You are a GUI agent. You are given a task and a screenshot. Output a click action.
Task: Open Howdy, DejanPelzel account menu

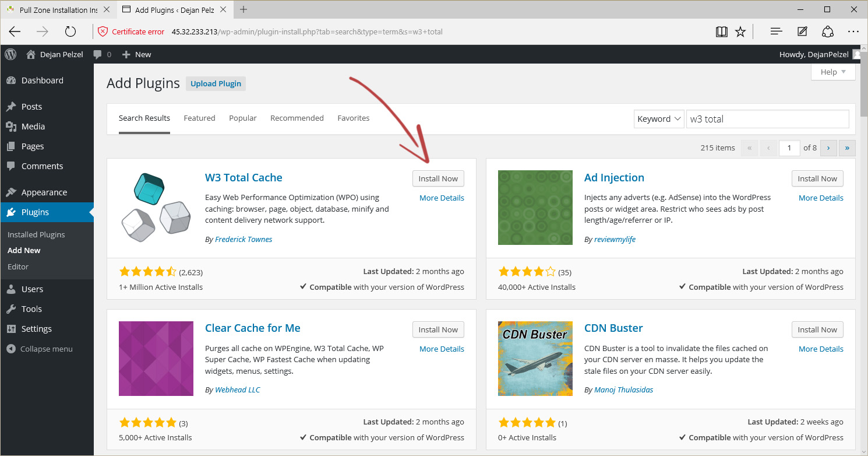(x=820, y=54)
